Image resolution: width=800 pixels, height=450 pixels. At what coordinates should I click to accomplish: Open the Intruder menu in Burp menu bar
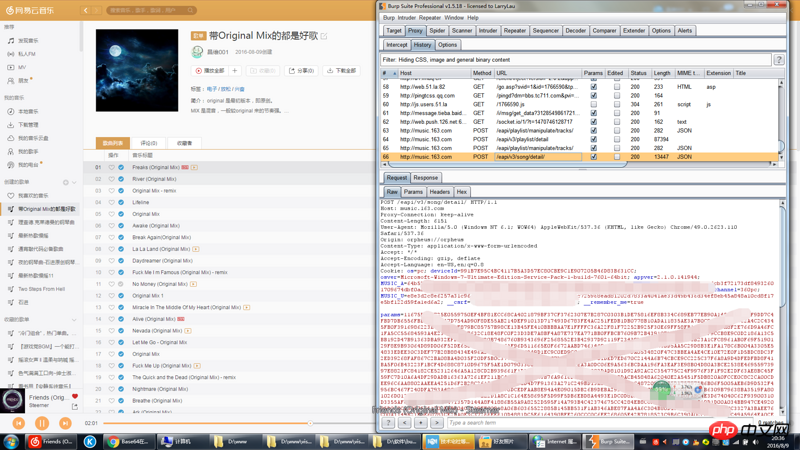[406, 18]
